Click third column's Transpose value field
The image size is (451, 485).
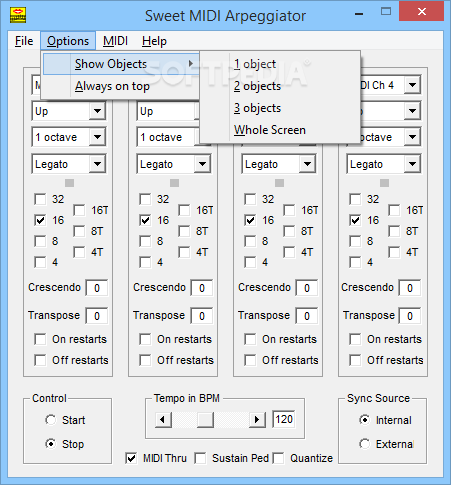coord(307,316)
